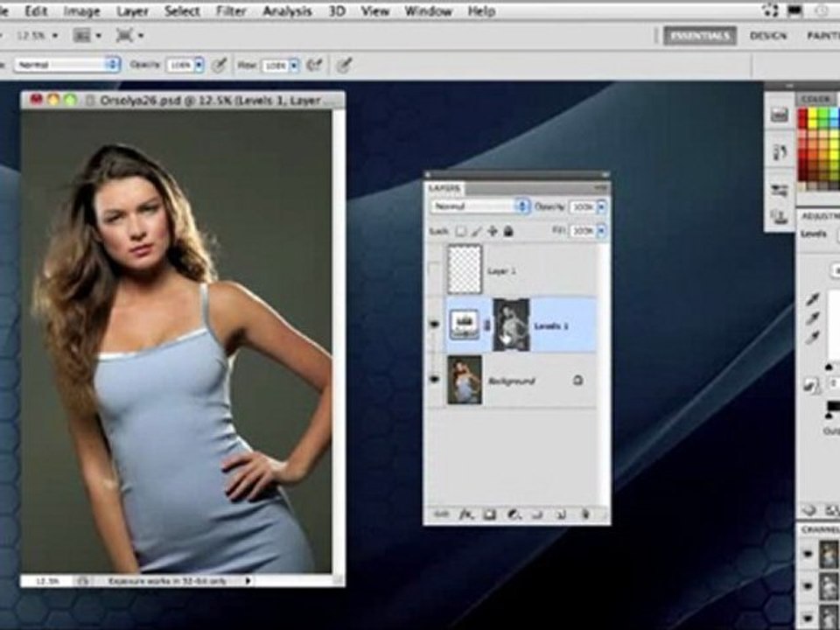Select Layer 1 transparent thumbnail
This screenshot has width=840, height=630.
point(465,269)
